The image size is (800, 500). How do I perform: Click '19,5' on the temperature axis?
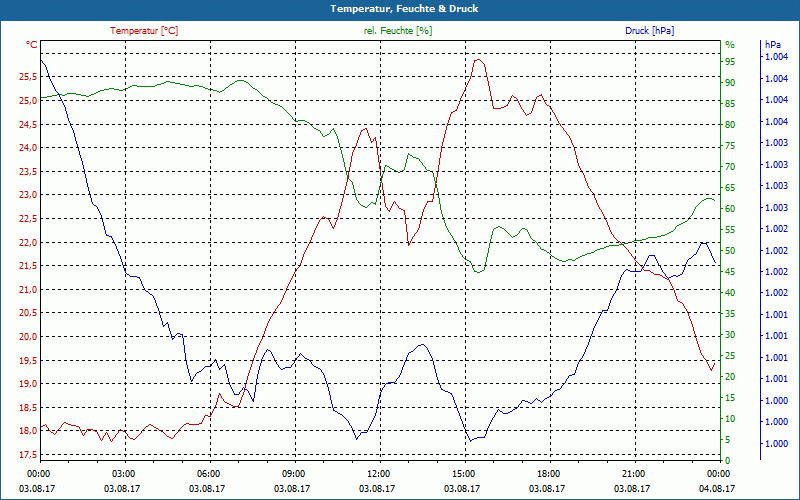(28, 360)
